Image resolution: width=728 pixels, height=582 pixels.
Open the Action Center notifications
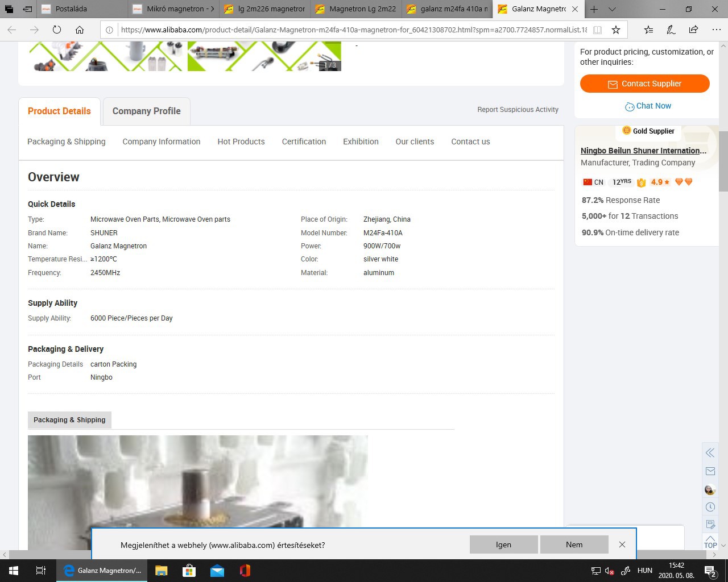tap(710, 571)
